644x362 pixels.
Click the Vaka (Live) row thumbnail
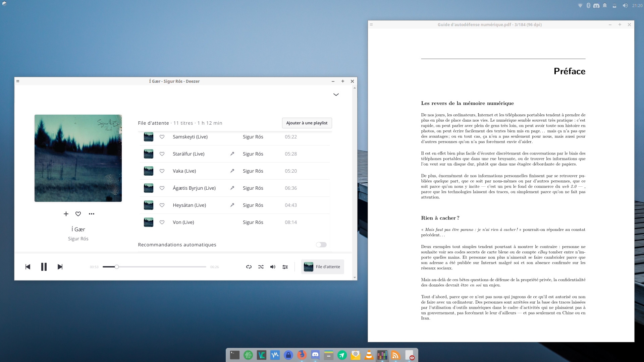tap(149, 171)
